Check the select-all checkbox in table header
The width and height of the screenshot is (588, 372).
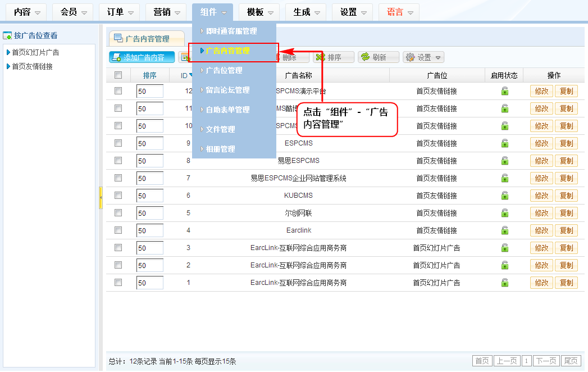click(118, 75)
